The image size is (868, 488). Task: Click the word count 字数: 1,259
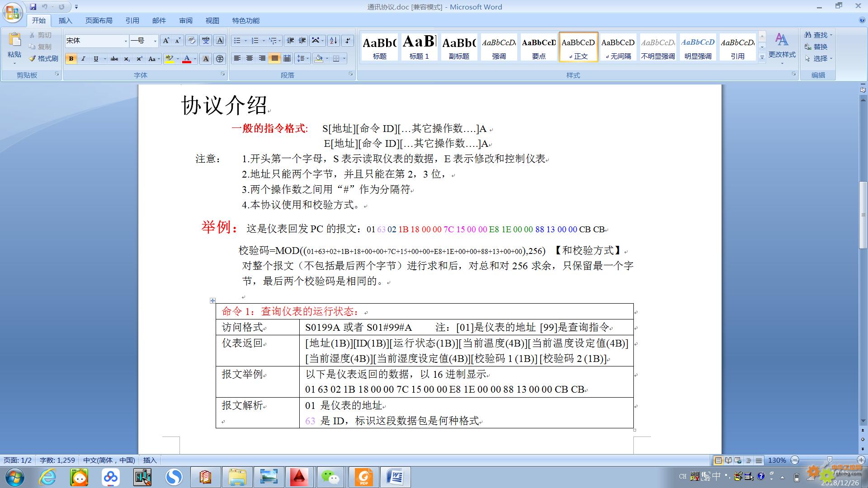coord(57,460)
